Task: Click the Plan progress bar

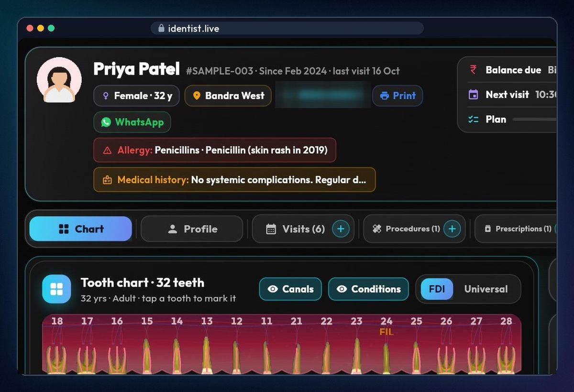Action: coord(535,120)
